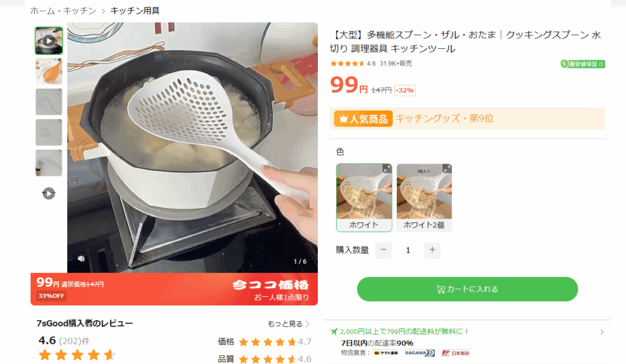Enlarge the ホワイト swatch image icon

tap(386, 168)
